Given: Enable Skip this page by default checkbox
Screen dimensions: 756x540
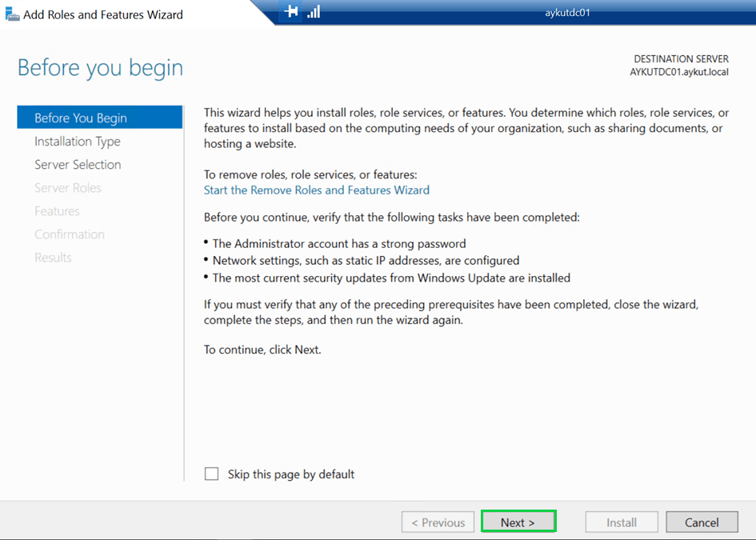Looking at the screenshot, I should (x=211, y=474).
